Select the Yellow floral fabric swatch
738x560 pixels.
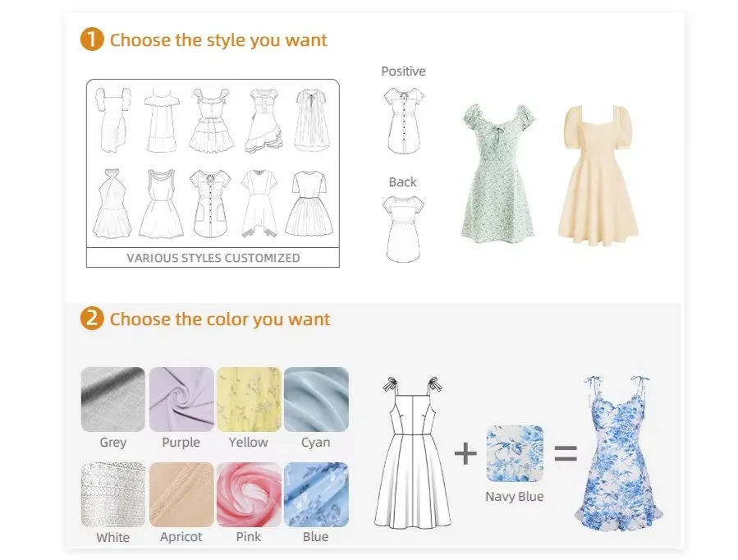249,399
